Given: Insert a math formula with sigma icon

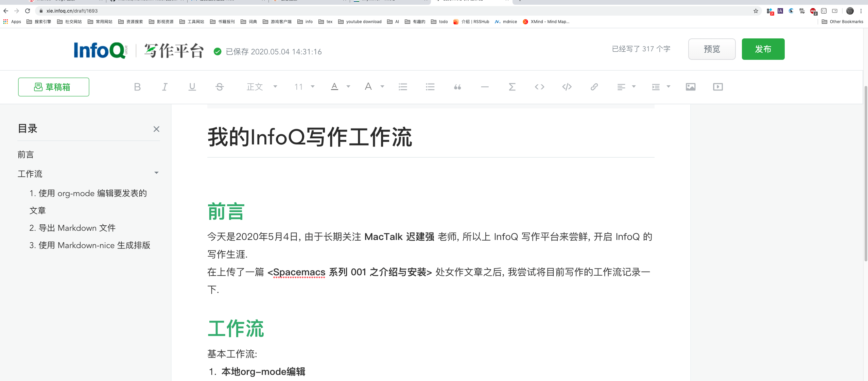Looking at the screenshot, I should (x=512, y=87).
